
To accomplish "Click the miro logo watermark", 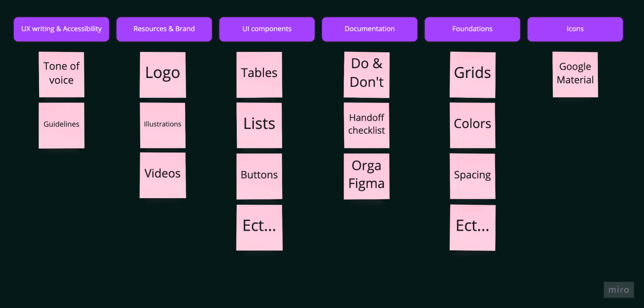I will [x=619, y=290].
